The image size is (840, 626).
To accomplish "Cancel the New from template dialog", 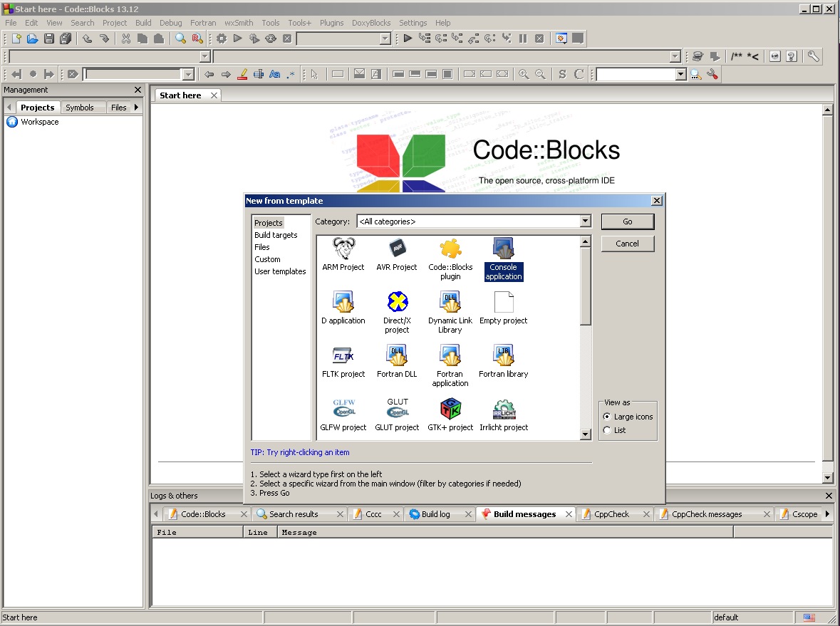I will (627, 243).
